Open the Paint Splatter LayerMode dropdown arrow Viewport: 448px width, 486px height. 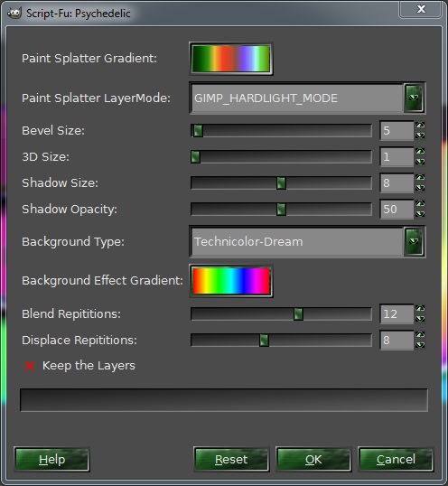click(414, 98)
